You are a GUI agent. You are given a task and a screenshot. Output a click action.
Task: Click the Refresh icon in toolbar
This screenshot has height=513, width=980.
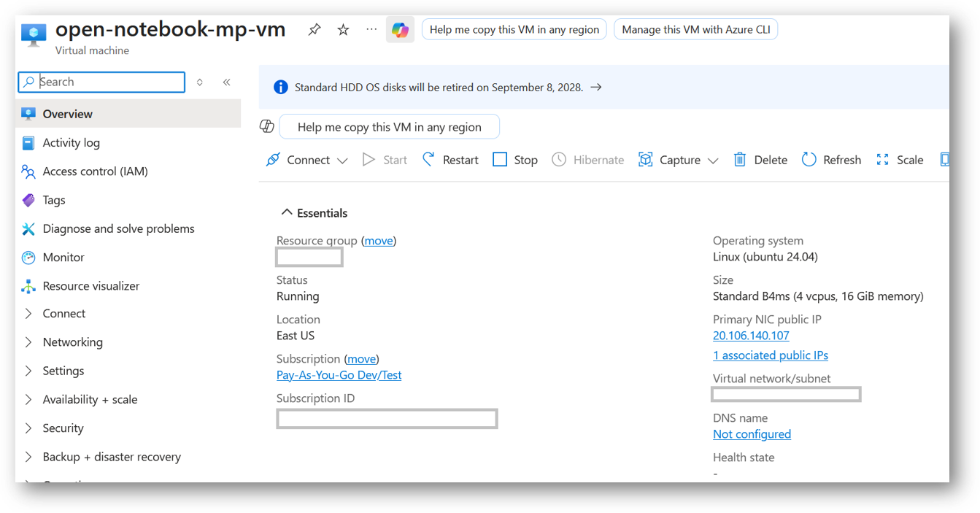pyautogui.click(x=809, y=160)
